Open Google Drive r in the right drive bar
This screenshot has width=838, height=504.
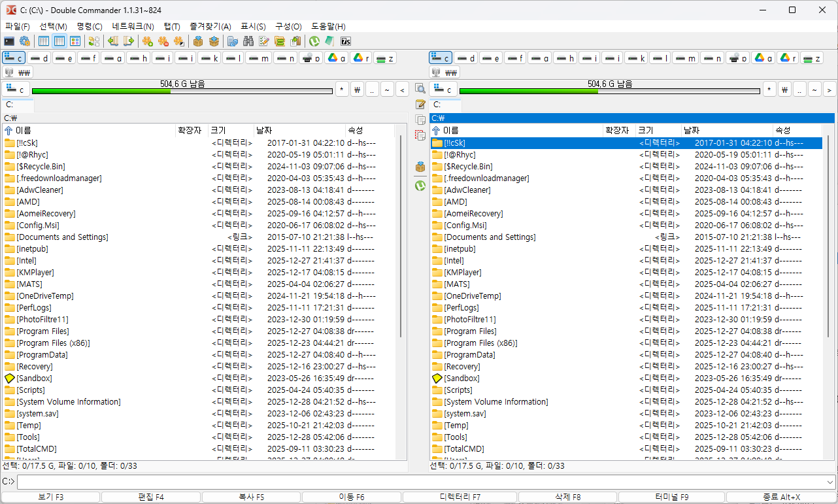point(788,58)
